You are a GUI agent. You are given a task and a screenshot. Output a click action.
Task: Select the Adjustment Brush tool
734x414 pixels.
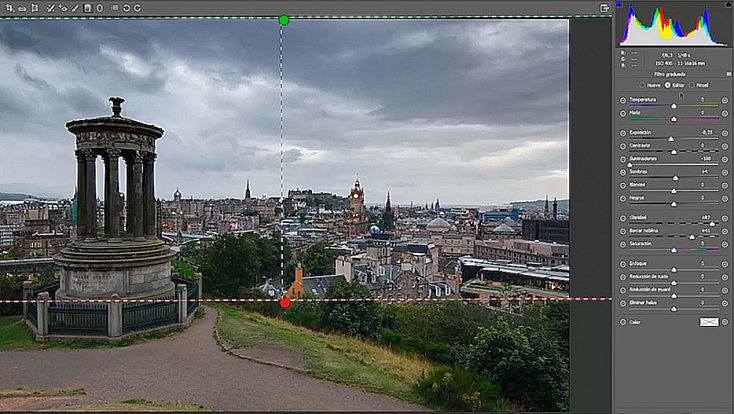pos(75,8)
